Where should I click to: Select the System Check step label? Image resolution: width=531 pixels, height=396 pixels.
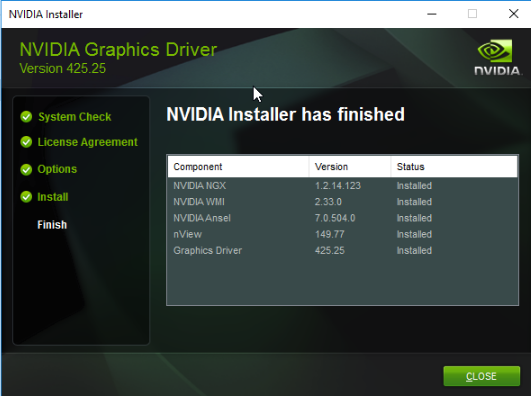[x=75, y=117]
